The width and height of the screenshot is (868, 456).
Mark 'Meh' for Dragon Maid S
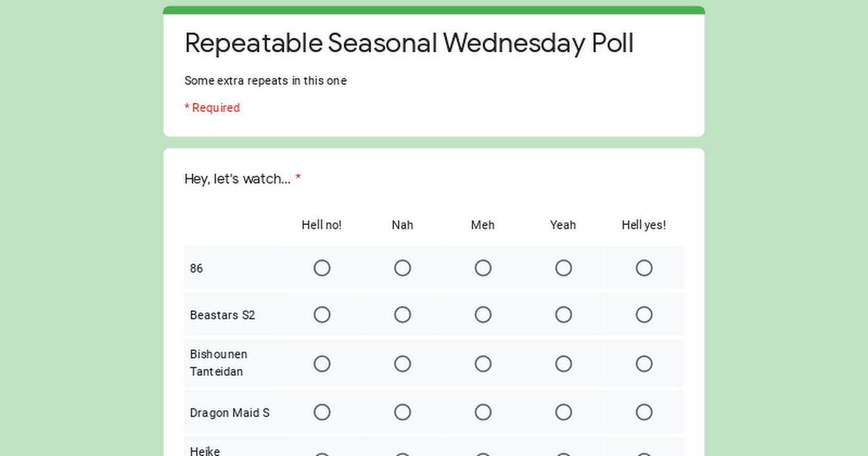pyautogui.click(x=483, y=413)
